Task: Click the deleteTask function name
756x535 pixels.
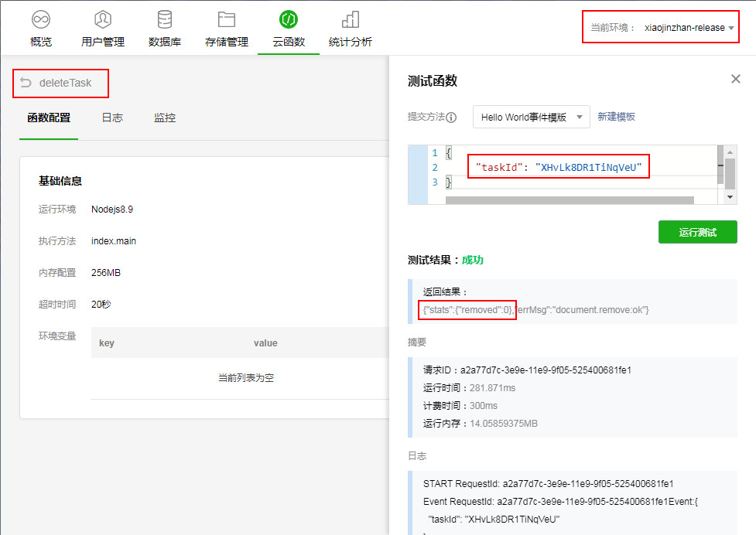Action: tap(66, 83)
